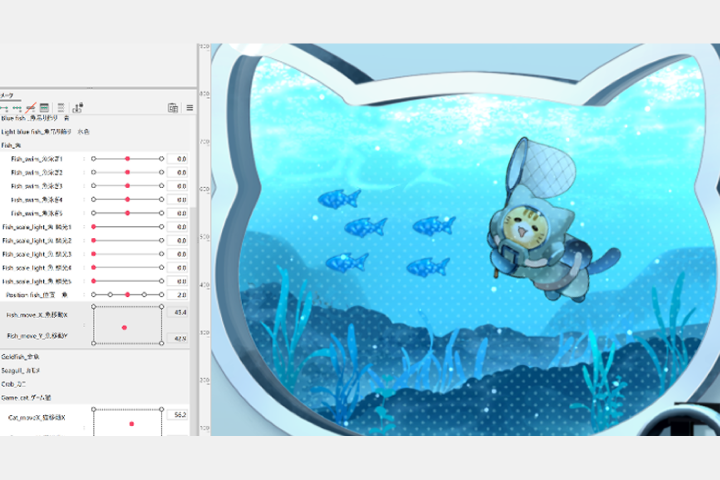
Task: Select the Fish_scale_light 2 parameter name
Action: pyautogui.click(x=37, y=241)
